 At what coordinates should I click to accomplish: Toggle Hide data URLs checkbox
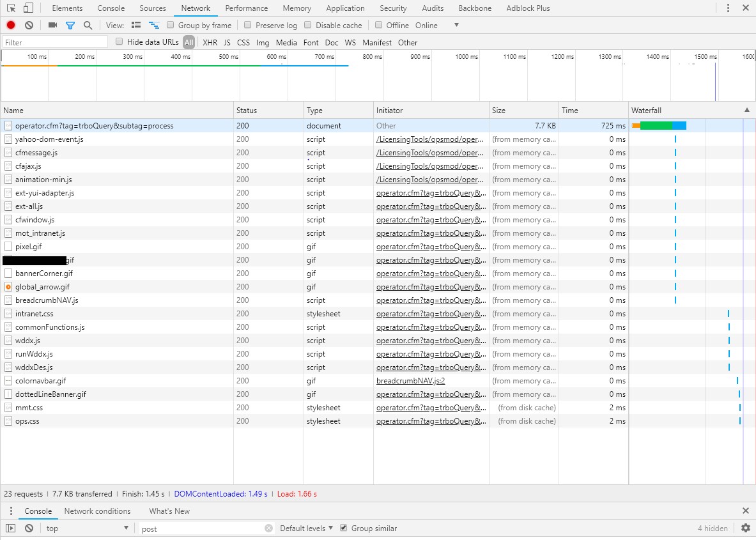click(x=119, y=42)
